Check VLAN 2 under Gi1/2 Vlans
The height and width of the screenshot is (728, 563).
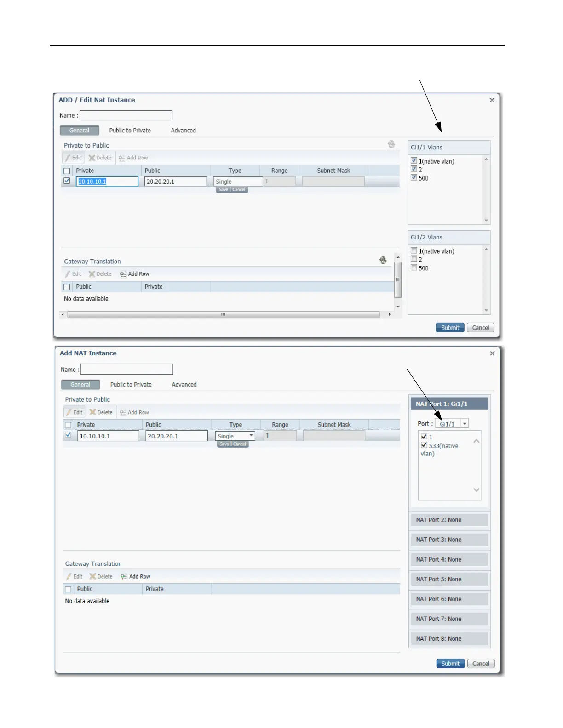click(x=414, y=259)
